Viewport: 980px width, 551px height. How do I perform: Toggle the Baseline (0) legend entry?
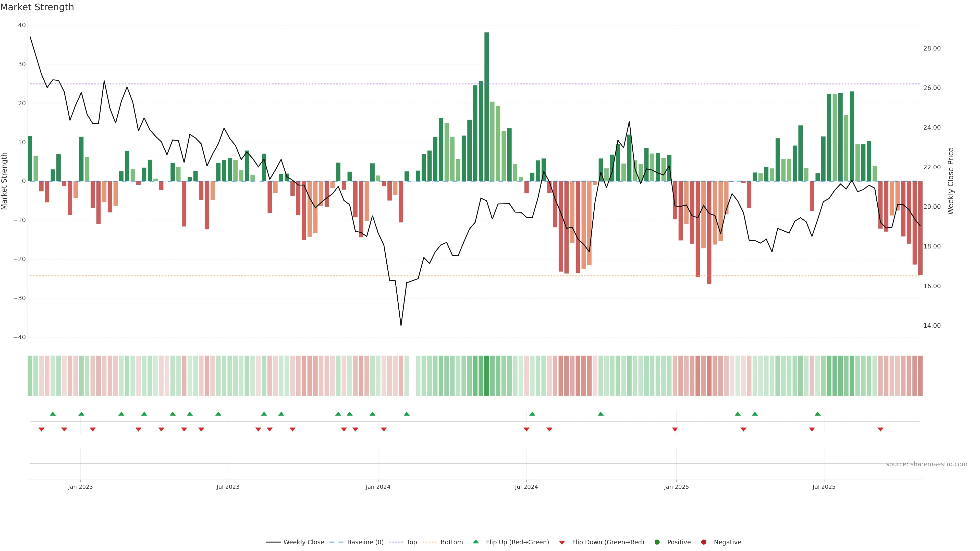tap(365, 542)
